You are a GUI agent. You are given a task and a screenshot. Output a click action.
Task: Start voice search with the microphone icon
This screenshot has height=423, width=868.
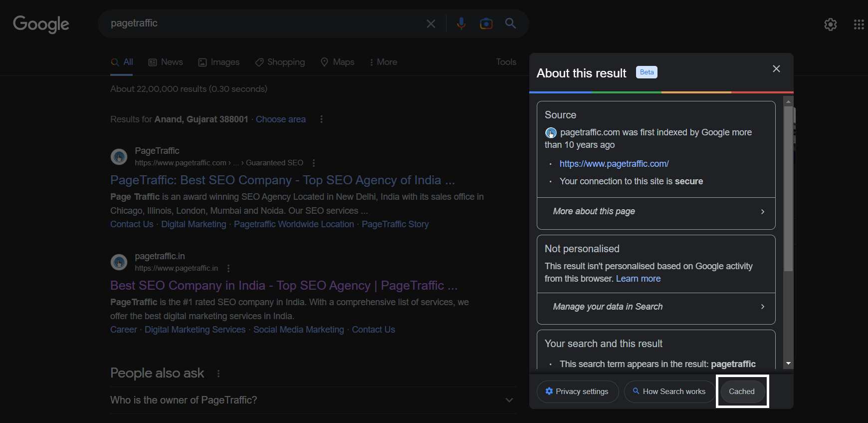(461, 23)
